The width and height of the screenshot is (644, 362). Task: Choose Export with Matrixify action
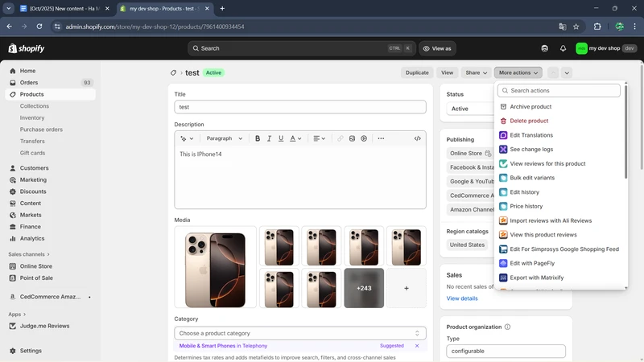(559, 278)
